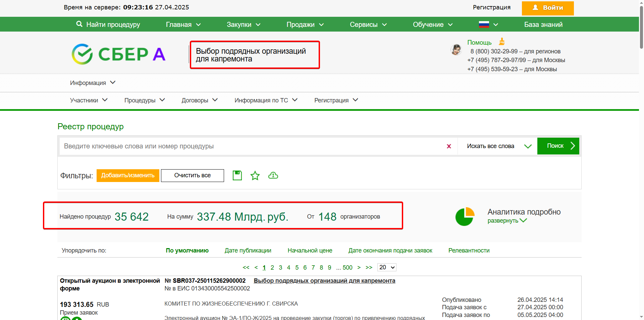Sort by Релевантности
The image size is (644, 320).
pos(469,250)
